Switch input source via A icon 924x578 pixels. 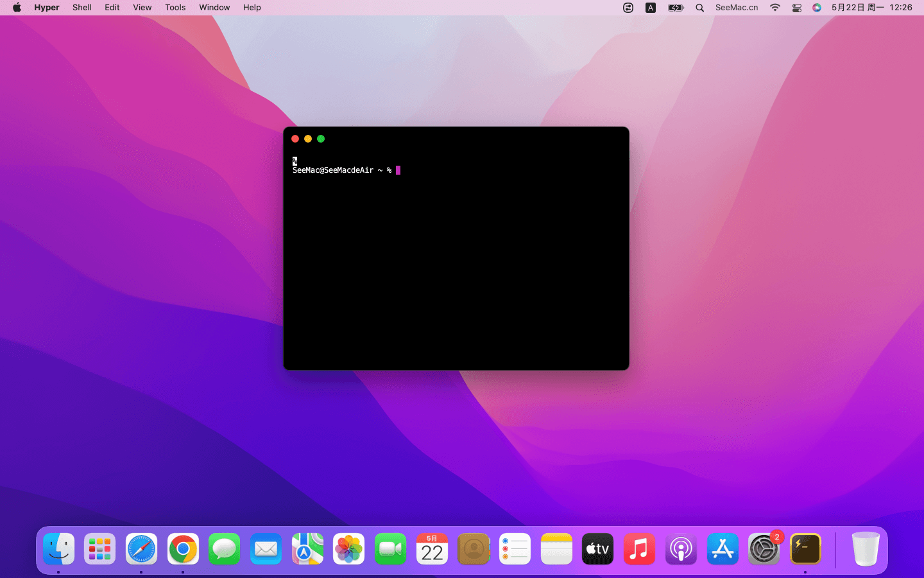coord(650,8)
